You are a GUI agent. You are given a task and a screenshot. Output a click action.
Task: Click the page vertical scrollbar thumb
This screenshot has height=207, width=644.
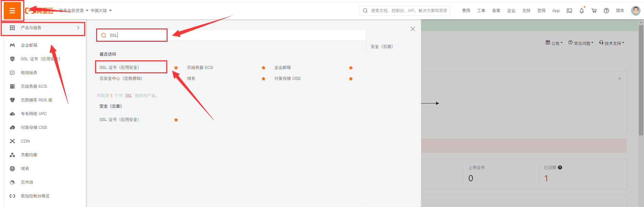click(641, 80)
